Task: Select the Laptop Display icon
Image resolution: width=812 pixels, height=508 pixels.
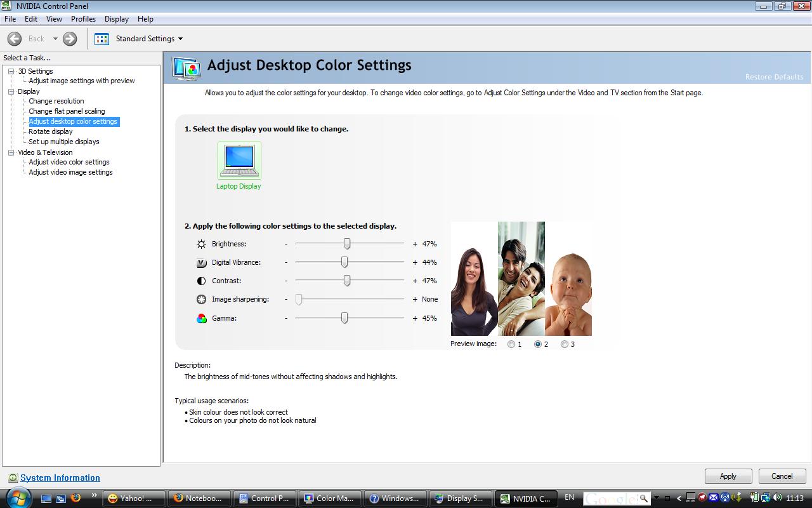Action: tap(239, 161)
